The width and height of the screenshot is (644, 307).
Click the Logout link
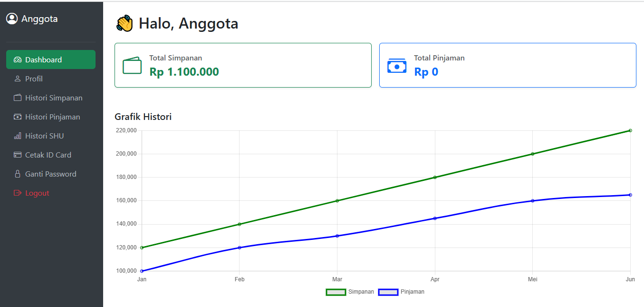37,193
